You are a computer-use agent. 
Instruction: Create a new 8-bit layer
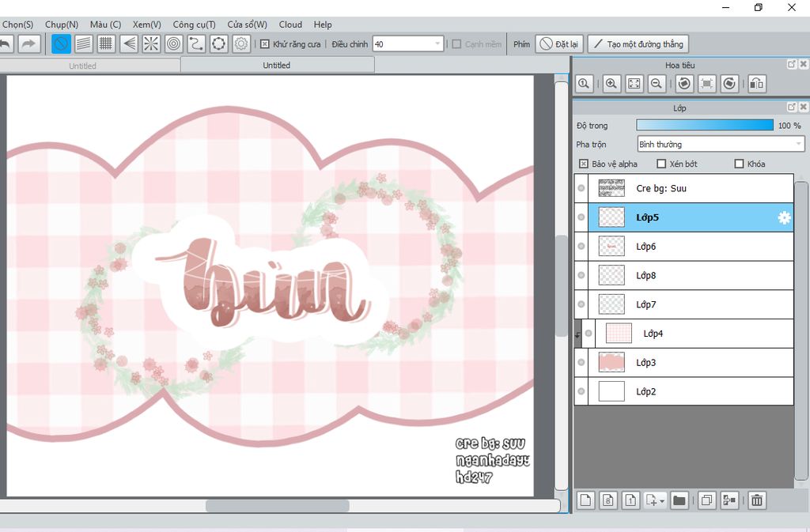608,500
